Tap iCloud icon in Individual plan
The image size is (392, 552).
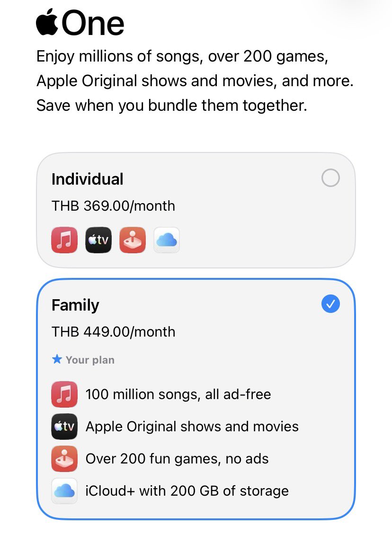tap(166, 240)
